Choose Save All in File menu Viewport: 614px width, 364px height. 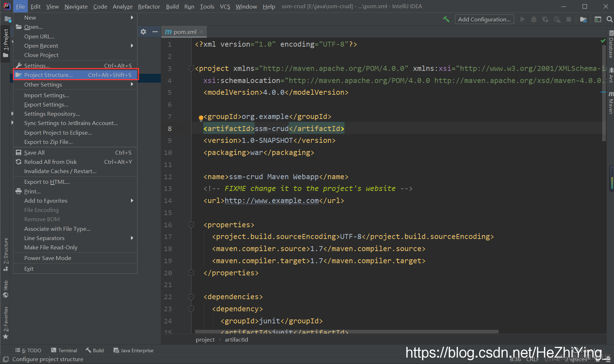pyautogui.click(x=75, y=152)
